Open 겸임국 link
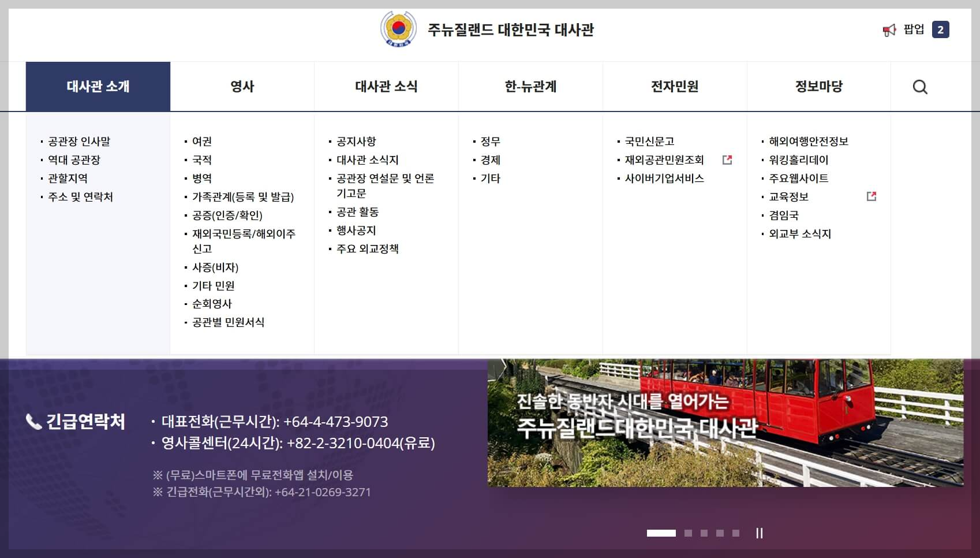The height and width of the screenshot is (558, 980). coord(784,215)
